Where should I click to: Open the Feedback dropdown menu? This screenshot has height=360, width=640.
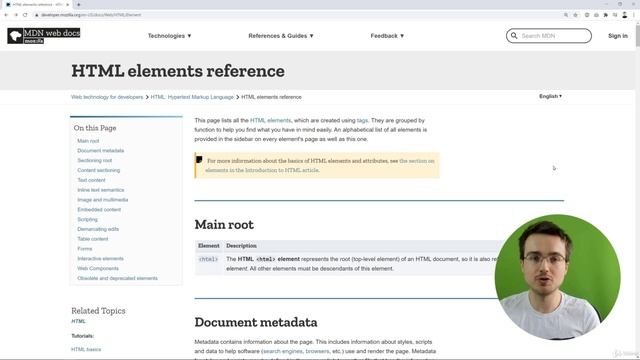(387, 36)
